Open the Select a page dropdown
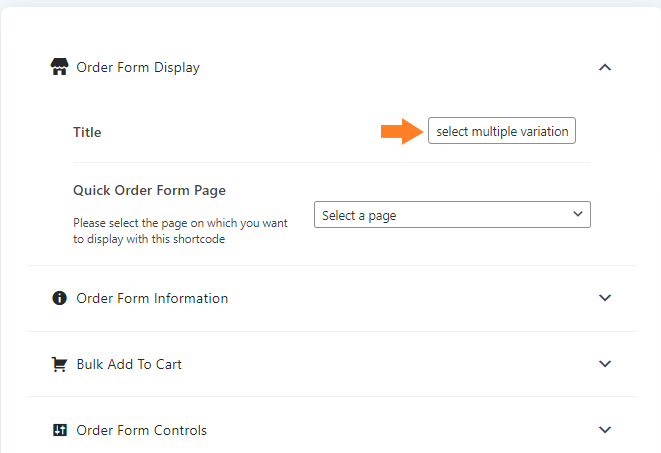661x453 pixels. [452, 214]
